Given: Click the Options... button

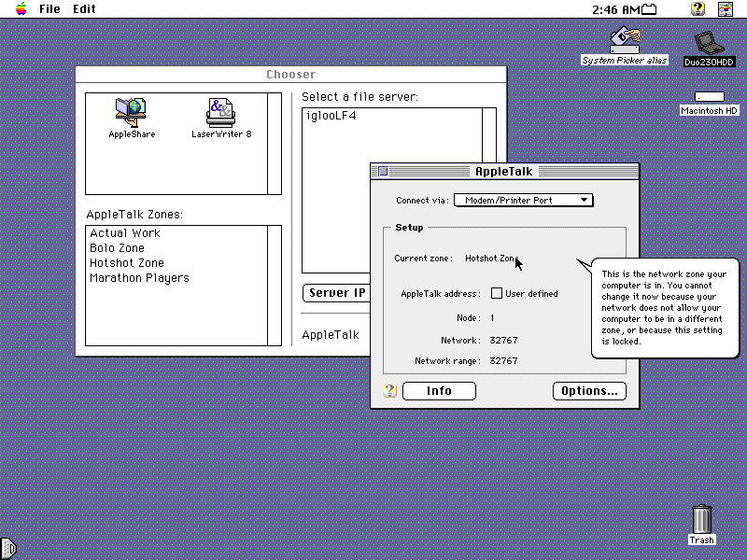Looking at the screenshot, I should pos(589,391).
